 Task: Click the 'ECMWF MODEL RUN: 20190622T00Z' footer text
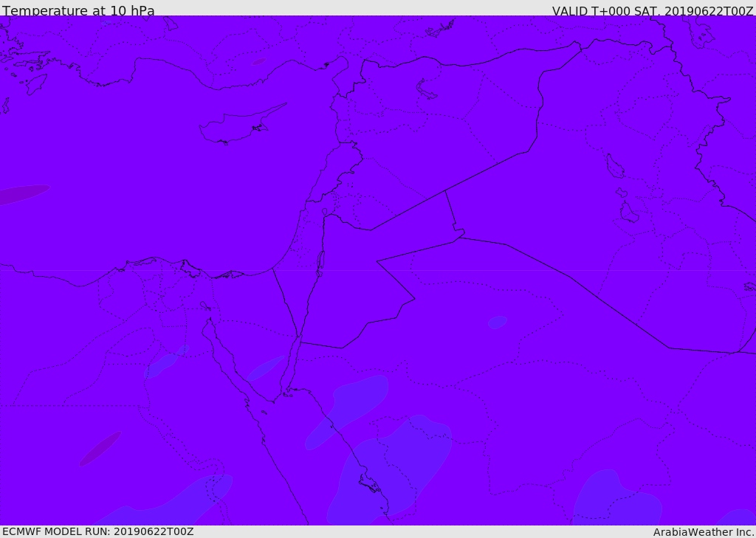pos(98,531)
